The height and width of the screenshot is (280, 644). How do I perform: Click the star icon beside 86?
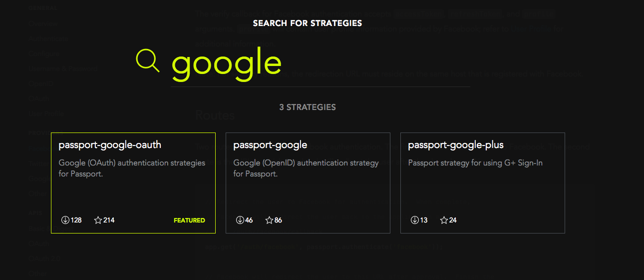tap(269, 220)
